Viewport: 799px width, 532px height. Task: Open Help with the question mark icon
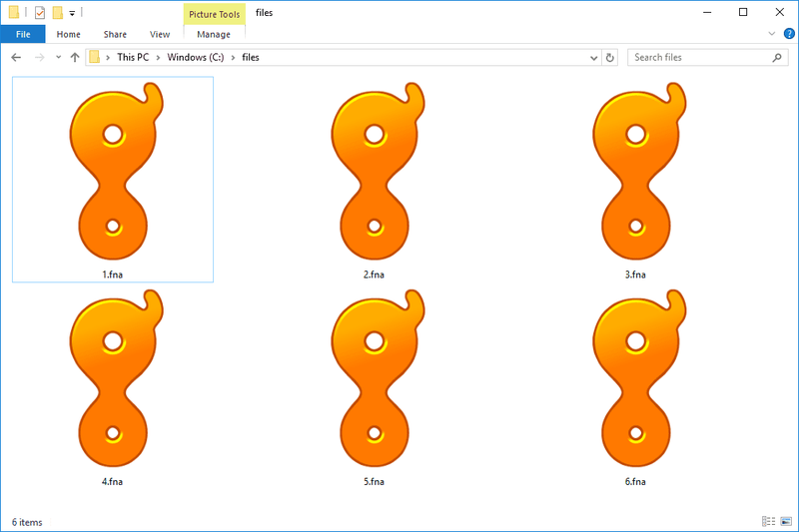click(789, 34)
